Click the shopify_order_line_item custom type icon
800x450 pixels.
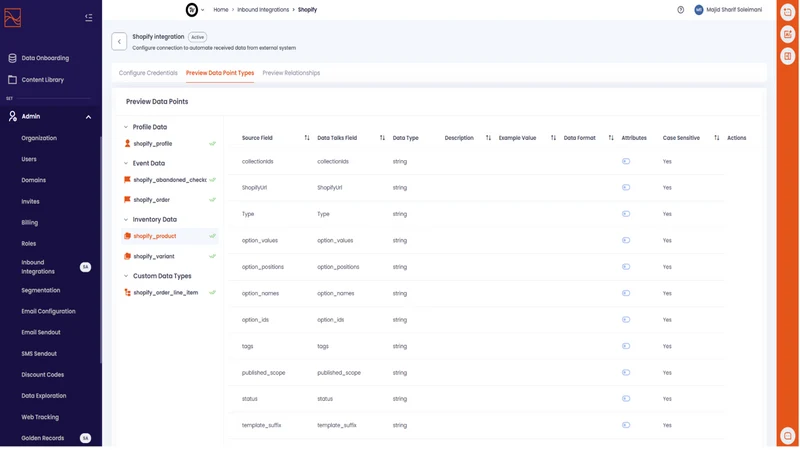128,292
